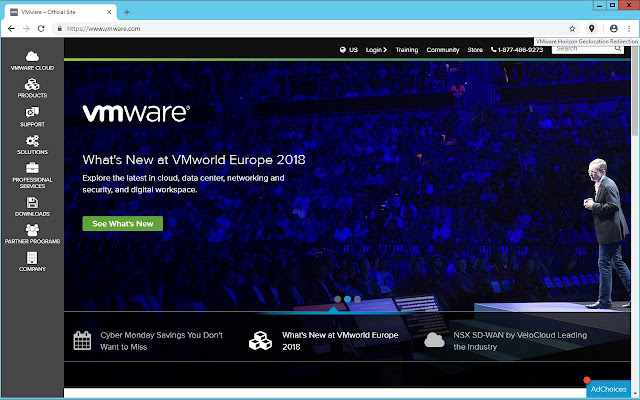
Task: Open VMware Cloud sidebar icon
Action: 32,56
